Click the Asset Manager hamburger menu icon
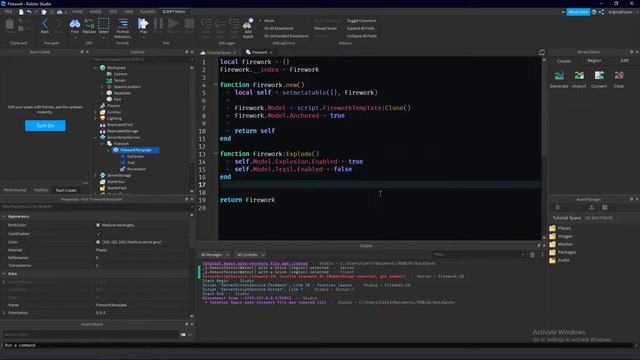The width and height of the screenshot is (640, 360). 558,208
